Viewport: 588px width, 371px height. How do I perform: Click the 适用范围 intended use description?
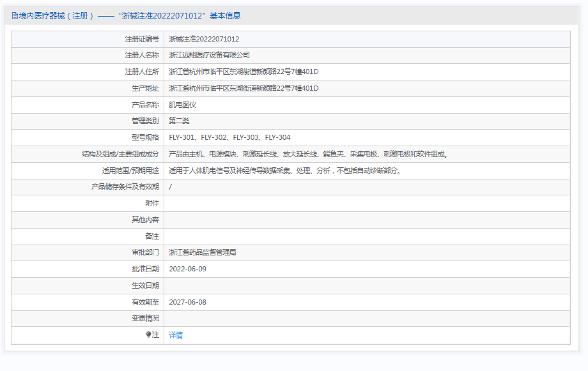click(286, 170)
